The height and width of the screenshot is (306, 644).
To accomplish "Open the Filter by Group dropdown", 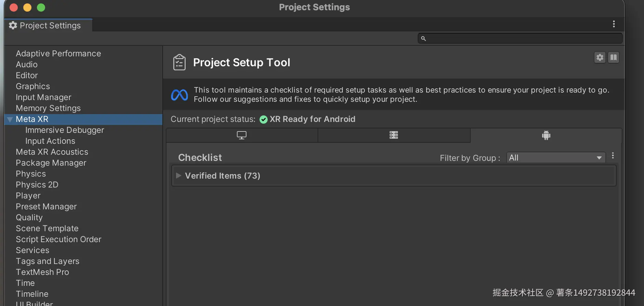I will click(555, 158).
